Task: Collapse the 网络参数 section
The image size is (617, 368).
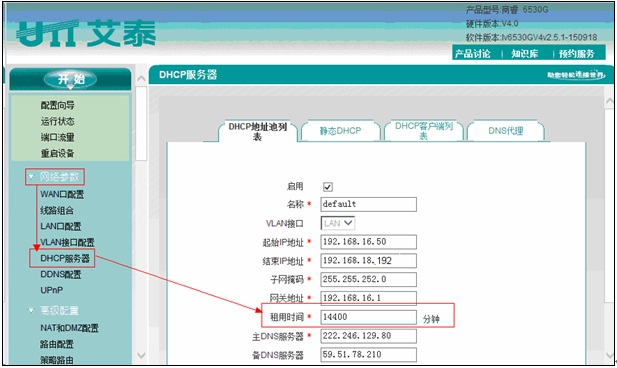Action: coord(55,177)
